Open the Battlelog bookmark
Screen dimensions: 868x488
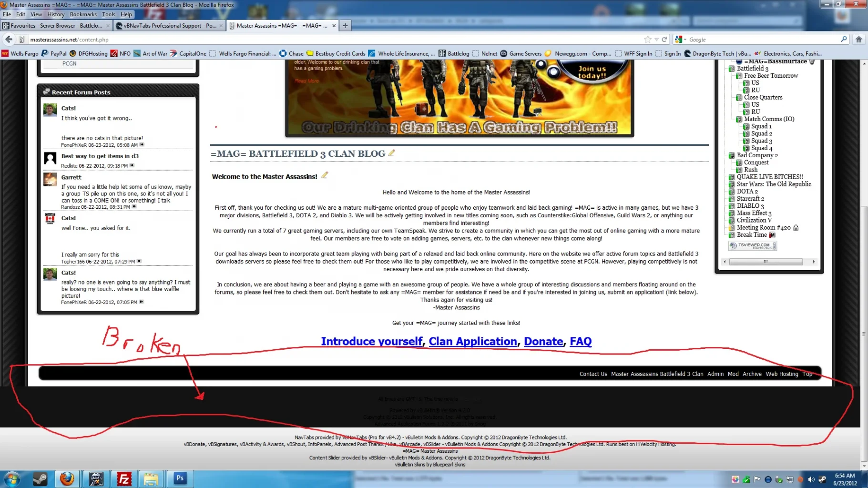point(454,53)
